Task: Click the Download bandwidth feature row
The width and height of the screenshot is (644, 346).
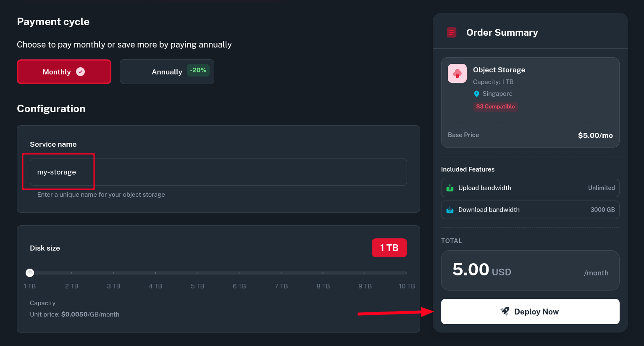Action: pos(530,210)
